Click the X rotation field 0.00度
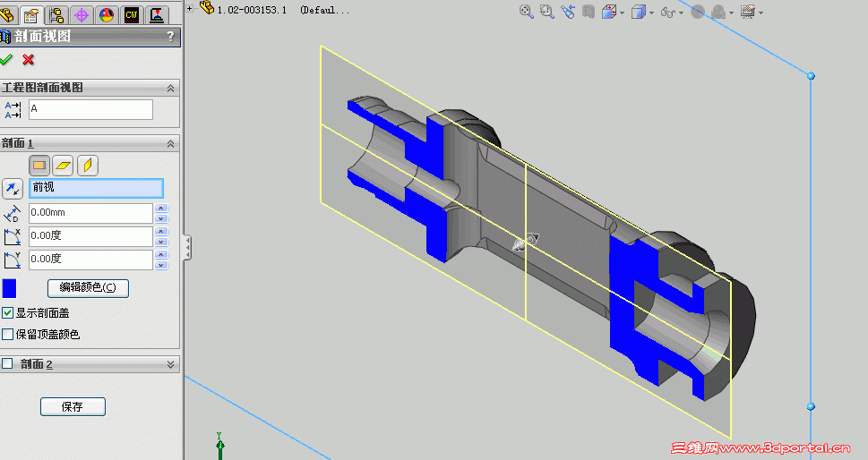Viewport: 868px width, 460px height. (90, 236)
